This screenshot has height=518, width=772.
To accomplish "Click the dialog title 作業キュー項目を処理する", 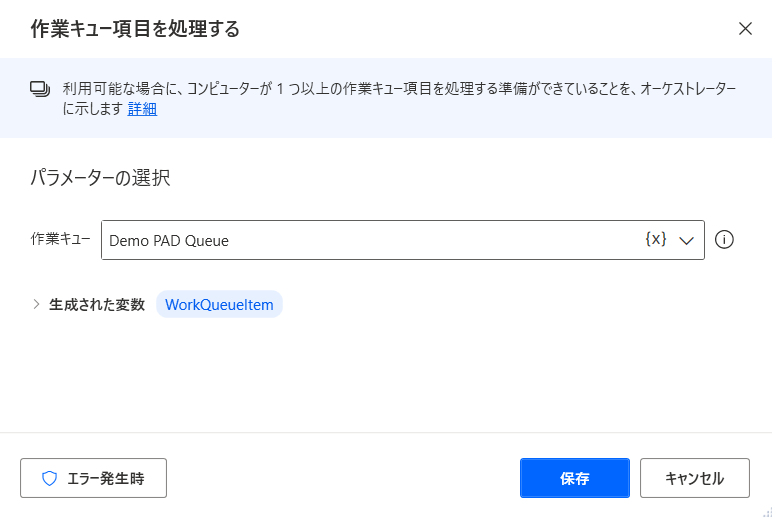I will point(135,29).
